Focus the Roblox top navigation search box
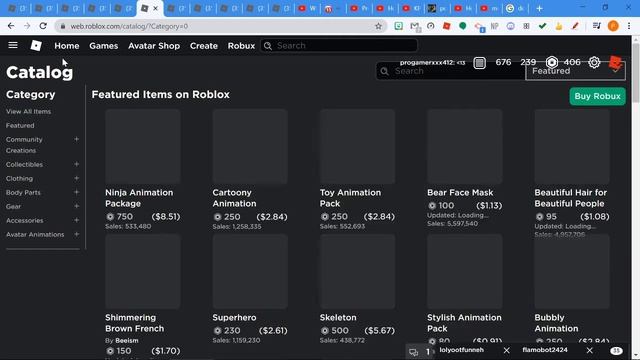 tap(339, 45)
